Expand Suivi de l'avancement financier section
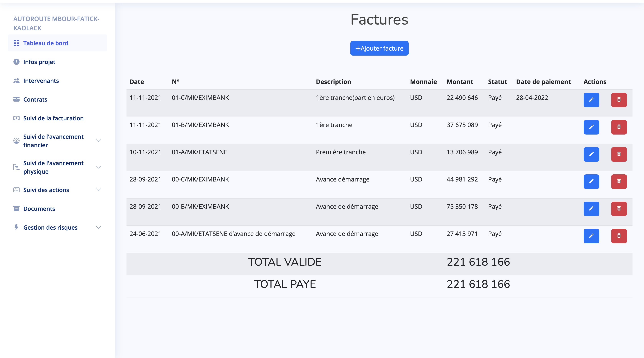 pyautogui.click(x=98, y=141)
